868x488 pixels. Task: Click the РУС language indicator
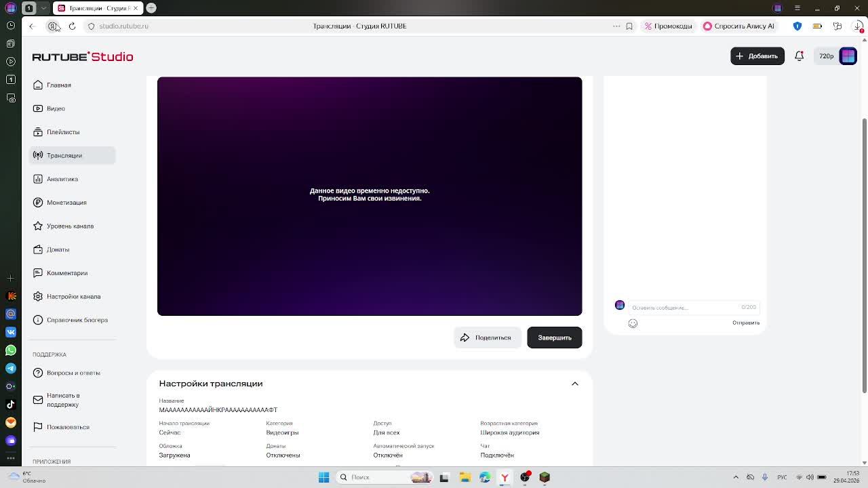coord(783,477)
